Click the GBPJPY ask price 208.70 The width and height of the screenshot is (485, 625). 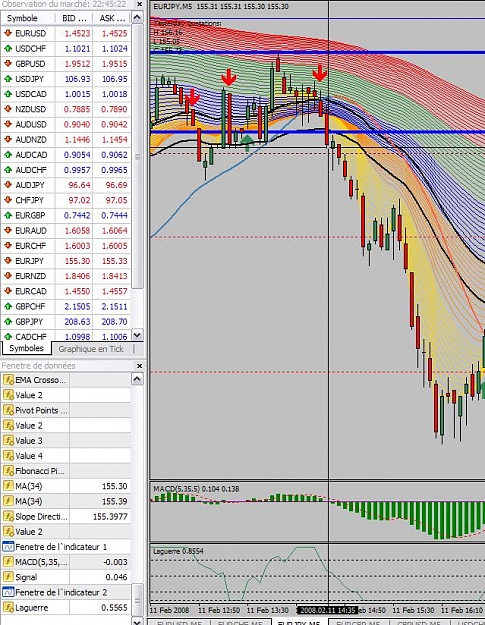click(x=114, y=322)
